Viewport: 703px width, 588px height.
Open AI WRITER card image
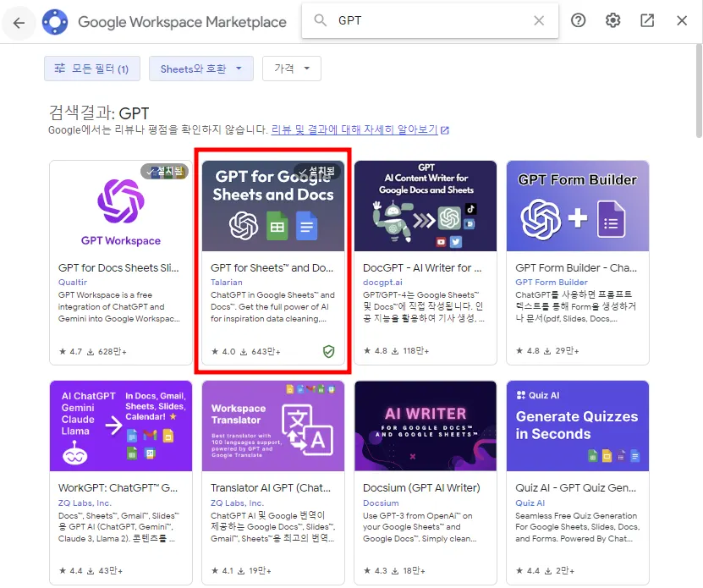(x=425, y=426)
